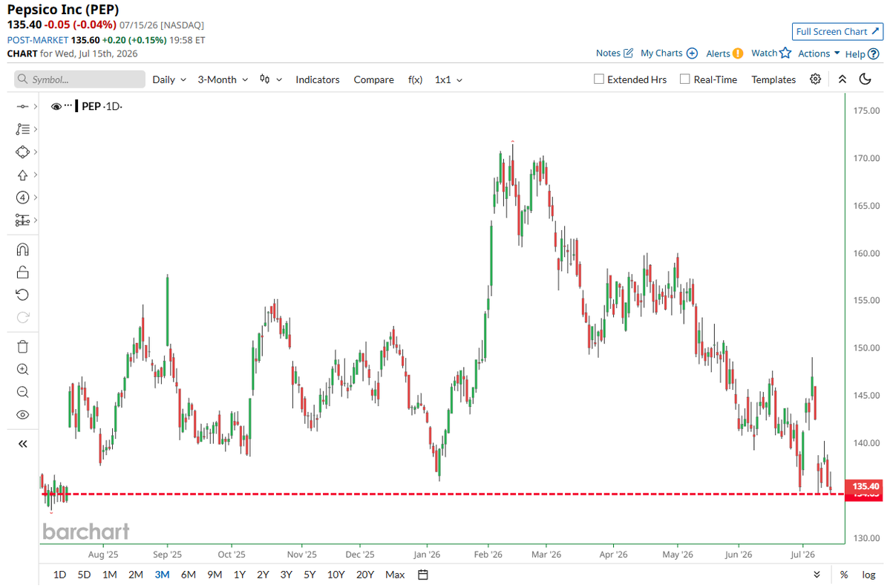
Task: Toggle log scale button
Action: pos(868,575)
